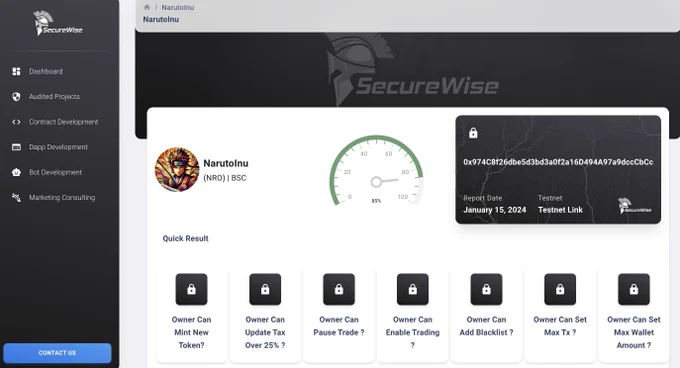The height and width of the screenshot is (368, 680).
Task: Click the Dashboard grid icon
Action: (16, 72)
